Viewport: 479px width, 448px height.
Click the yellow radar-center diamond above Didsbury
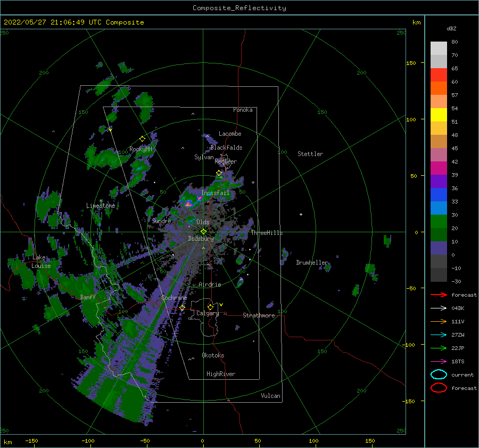(203, 232)
